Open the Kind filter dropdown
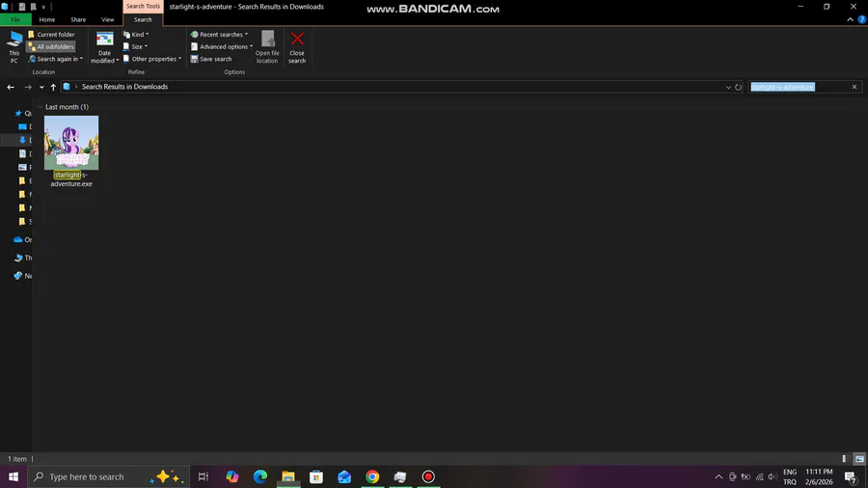868x488 pixels. click(136, 35)
